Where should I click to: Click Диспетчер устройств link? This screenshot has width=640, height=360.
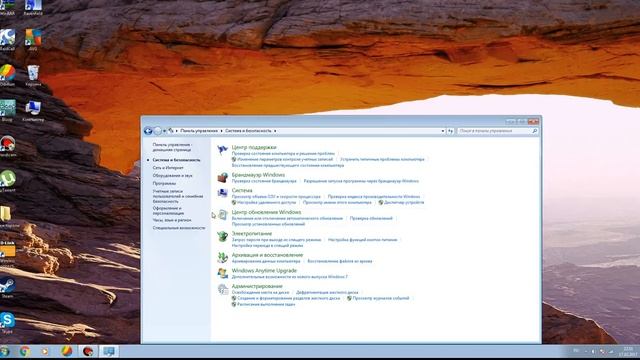404,202
